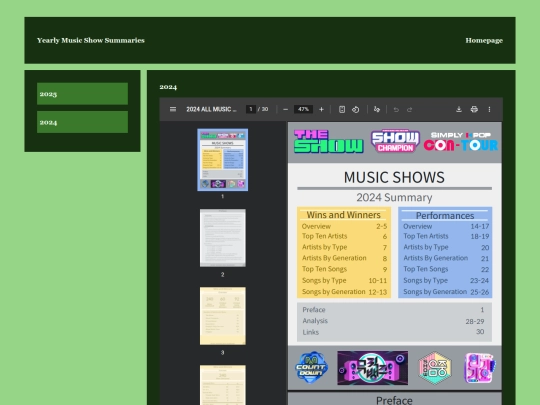540x405 pixels.
Task: Print the PDF document
Action: coord(474,109)
